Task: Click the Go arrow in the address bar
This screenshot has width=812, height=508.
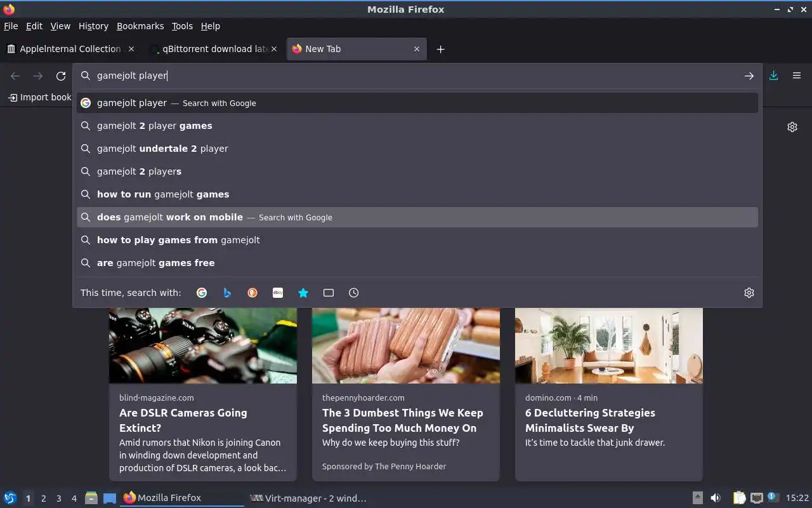Action: pyautogui.click(x=749, y=76)
